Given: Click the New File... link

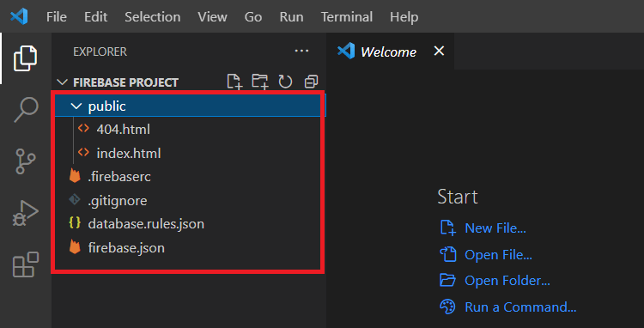Looking at the screenshot, I should click(495, 228).
